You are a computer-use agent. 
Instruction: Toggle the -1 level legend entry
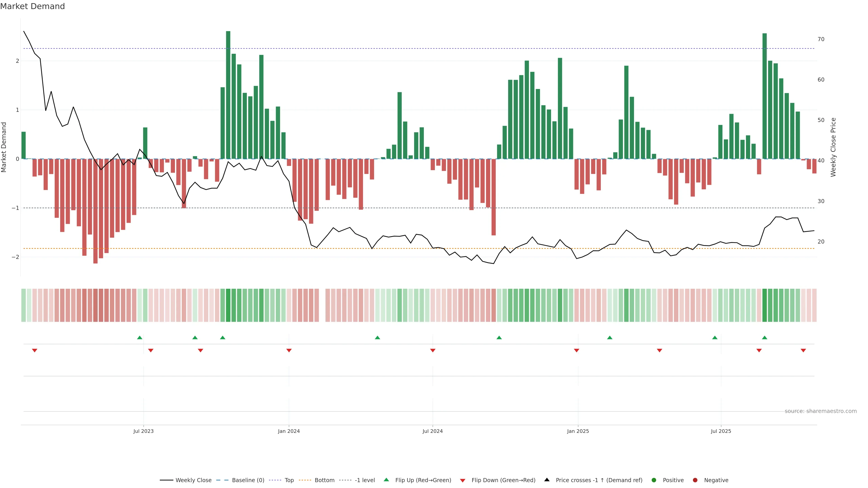(x=365, y=480)
